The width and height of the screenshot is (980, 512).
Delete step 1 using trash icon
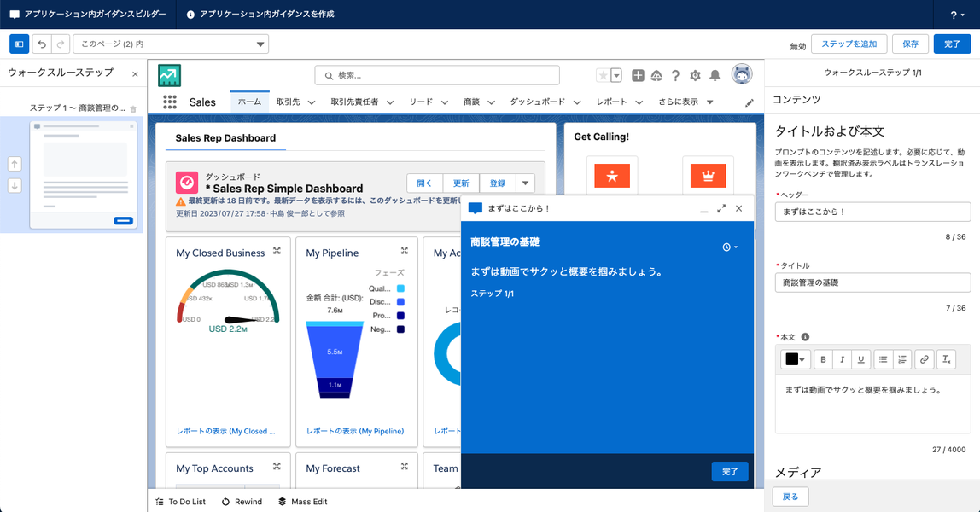point(133,108)
